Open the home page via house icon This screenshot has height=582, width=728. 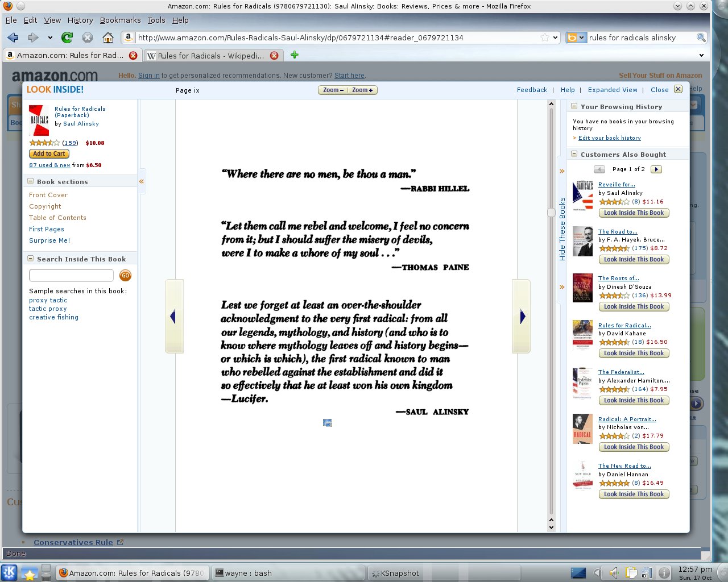108,38
